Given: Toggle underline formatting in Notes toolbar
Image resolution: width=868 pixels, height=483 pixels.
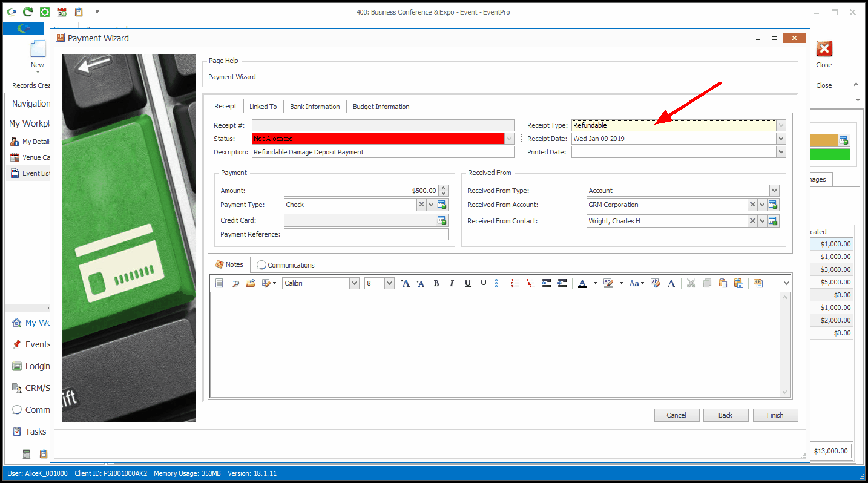Looking at the screenshot, I should coord(467,283).
